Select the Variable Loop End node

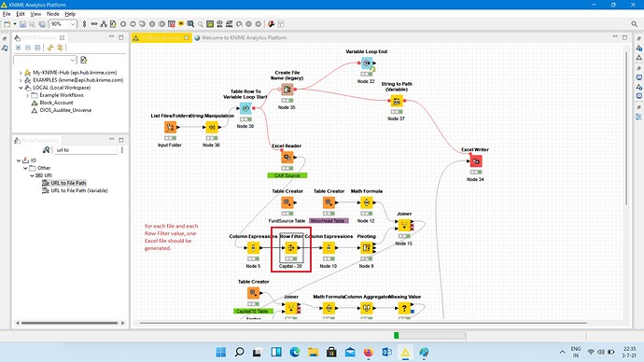[x=367, y=63]
